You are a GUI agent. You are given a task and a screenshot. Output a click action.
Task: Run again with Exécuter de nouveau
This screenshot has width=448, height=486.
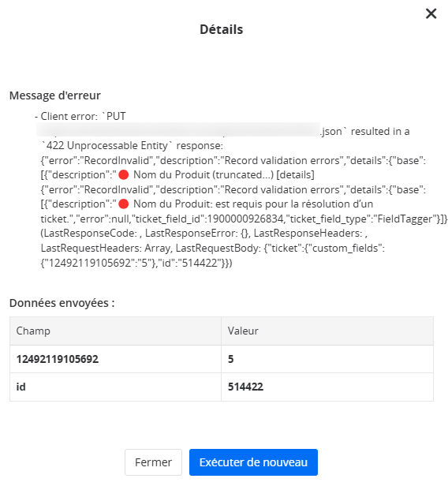coord(253,462)
